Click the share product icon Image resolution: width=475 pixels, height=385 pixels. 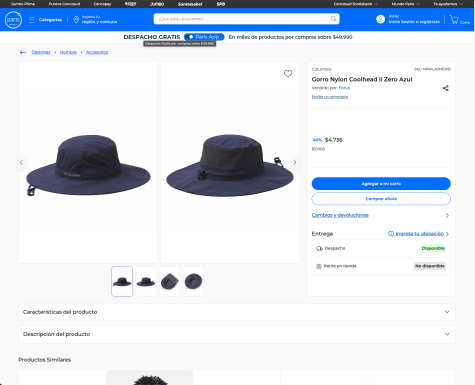pos(446,88)
